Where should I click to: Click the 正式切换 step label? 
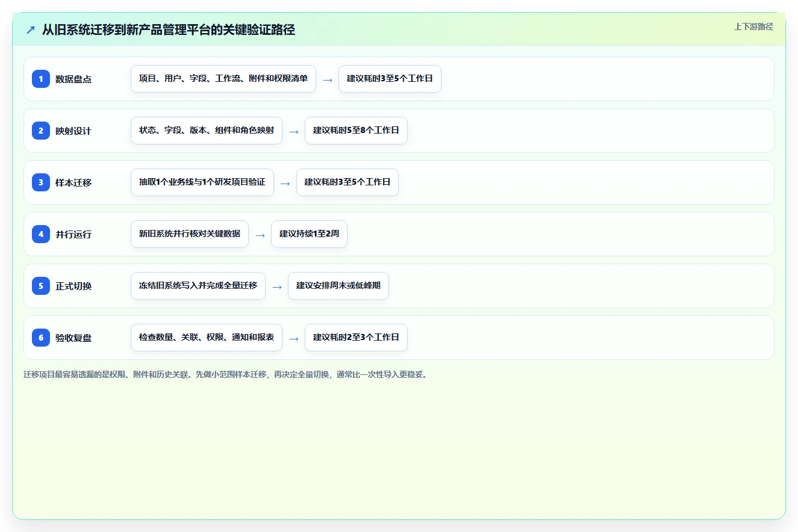tap(73, 286)
